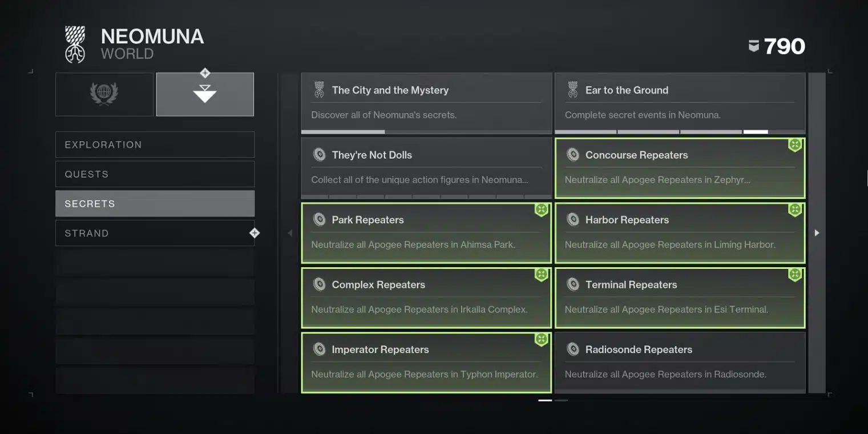This screenshot has height=434, width=868.
Task: Click the Complex Repeaters round icon
Action: click(x=319, y=284)
